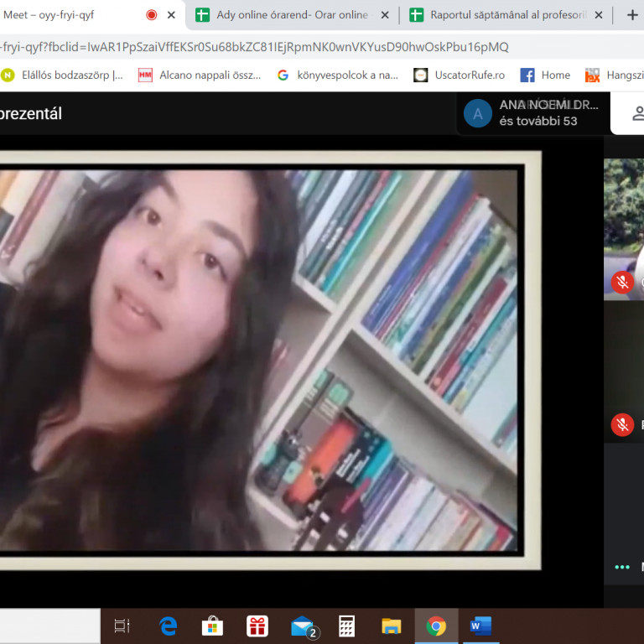Open the participants people icon
Viewport: 644px width, 644px height.
[x=637, y=113]
